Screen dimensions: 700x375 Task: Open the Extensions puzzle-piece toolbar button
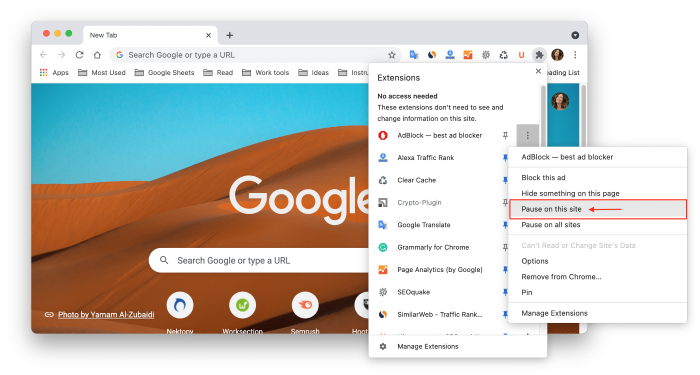539,55
